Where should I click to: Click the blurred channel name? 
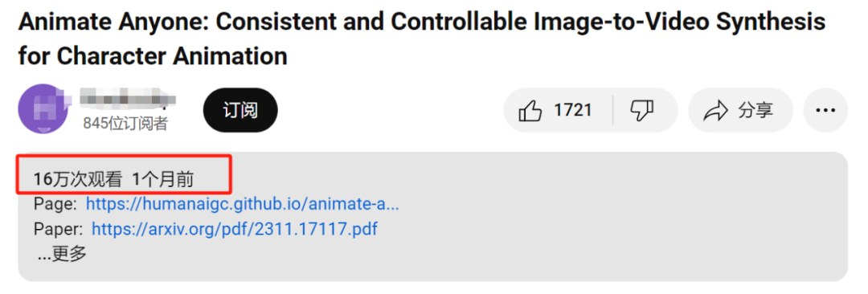pos(127,100)
